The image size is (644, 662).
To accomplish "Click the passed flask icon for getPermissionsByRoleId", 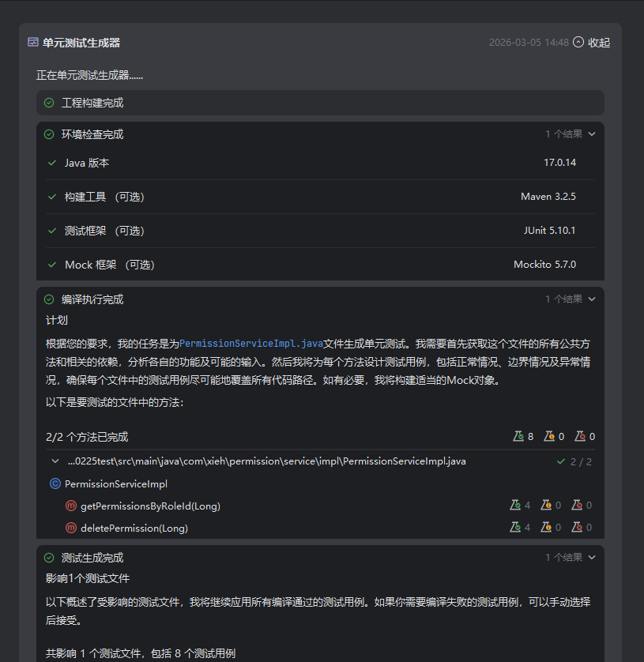I will click(515, 506).
